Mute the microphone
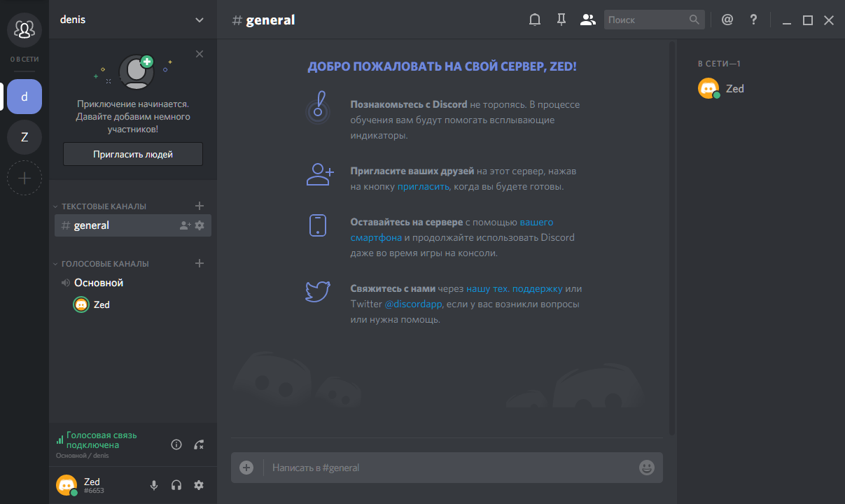This screenshot has height=504, width=845. 154,485
